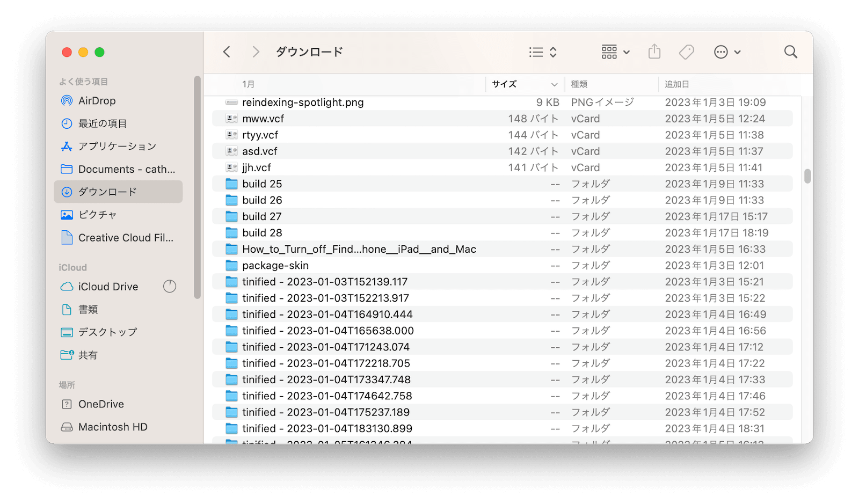Select the build 25 folder
The width and height of the screenshot is (859, 504).
(502, 184)
